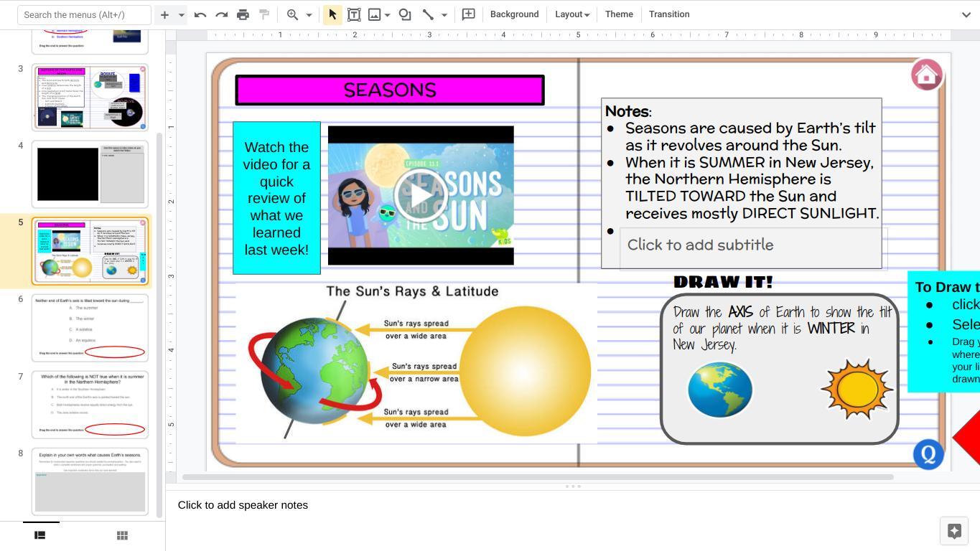Open the Zoom dropdown arrow
Image resolution: width=980 pixels, height=551 pixels.
click(309, 14)
